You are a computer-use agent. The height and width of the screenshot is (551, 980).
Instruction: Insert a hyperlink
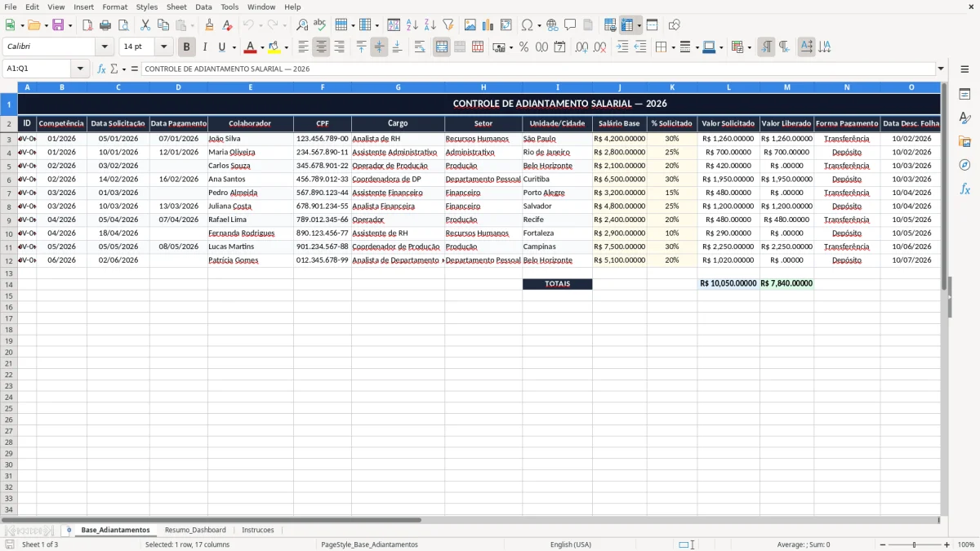coord(552,25)
